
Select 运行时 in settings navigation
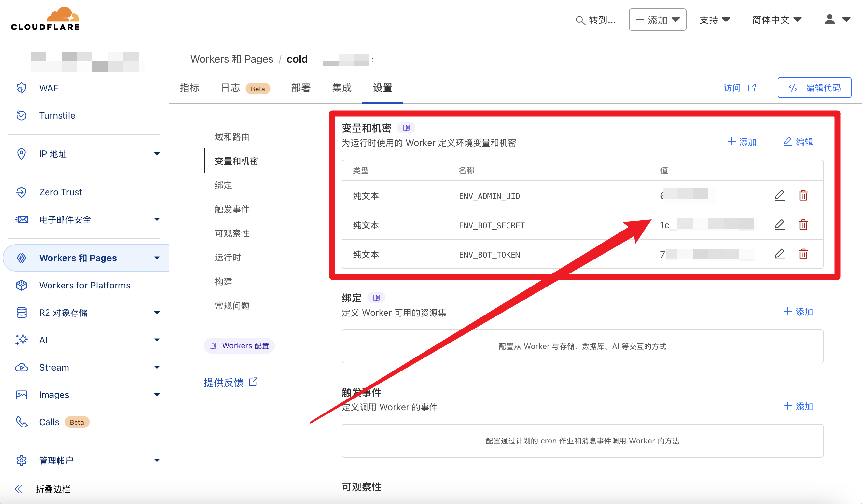228,257
